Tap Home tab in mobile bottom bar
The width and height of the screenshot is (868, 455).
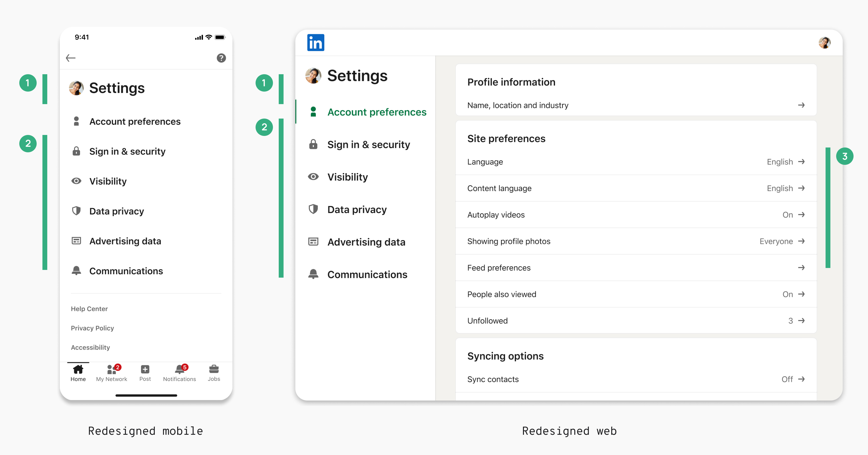78,373
